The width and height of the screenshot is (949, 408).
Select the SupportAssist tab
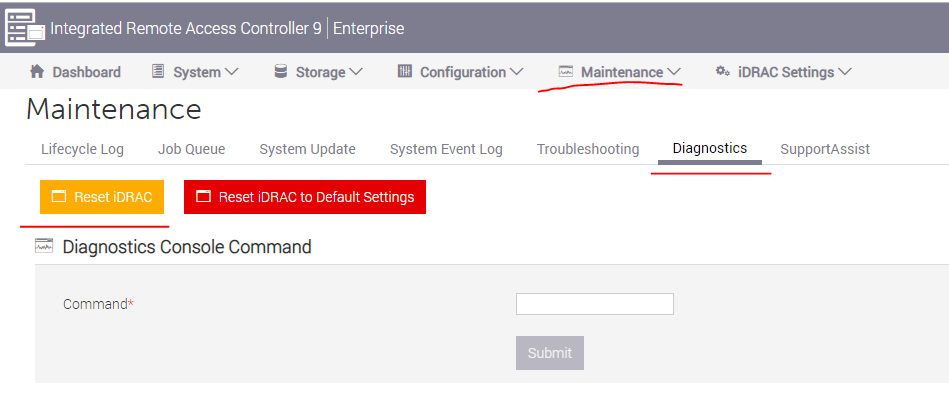coord(825,149)
